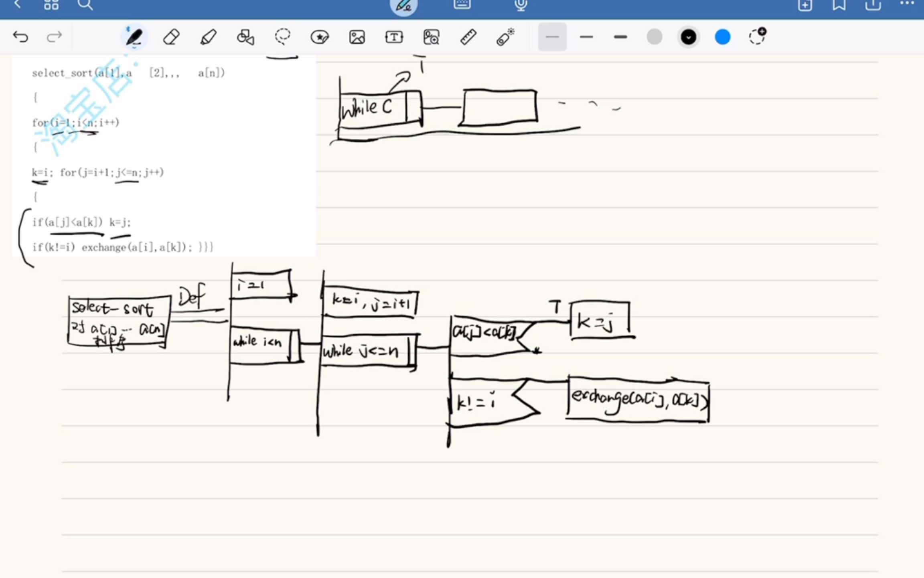The image size is (924, 578).
Task: Start audio recording with microphone
Action: 521,5
